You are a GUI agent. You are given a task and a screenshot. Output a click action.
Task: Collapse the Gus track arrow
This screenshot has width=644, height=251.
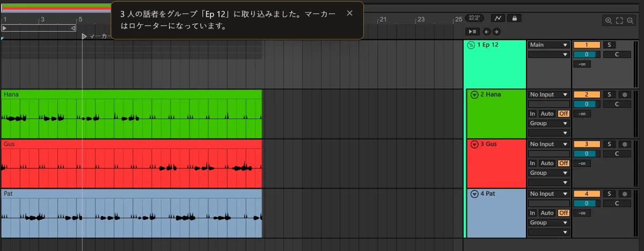(x=474, y=144)
